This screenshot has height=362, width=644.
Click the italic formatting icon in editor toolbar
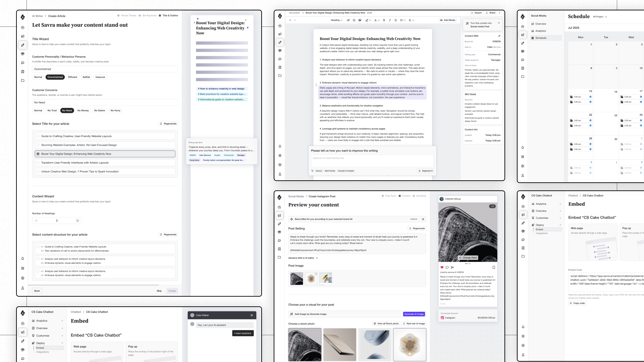(x=390, y=20)
